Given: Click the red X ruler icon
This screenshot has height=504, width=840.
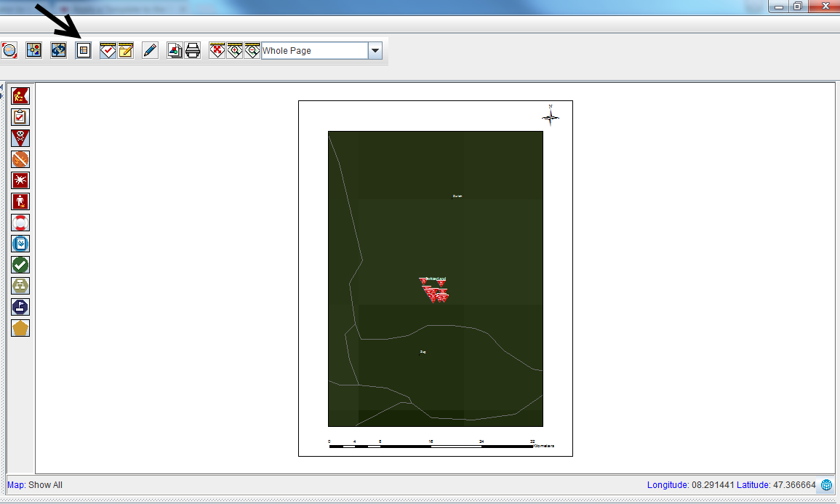Looking at the screenshot, I should pyautogui.click(x=217, y=51).
